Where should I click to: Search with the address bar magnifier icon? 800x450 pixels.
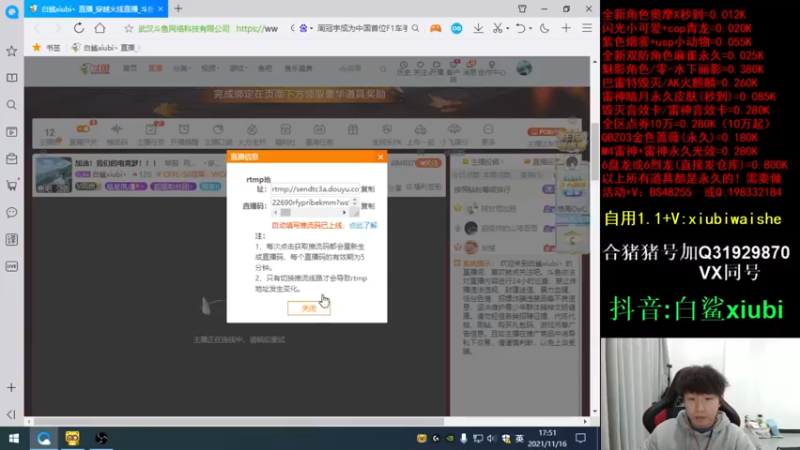[x=415, y=29]
